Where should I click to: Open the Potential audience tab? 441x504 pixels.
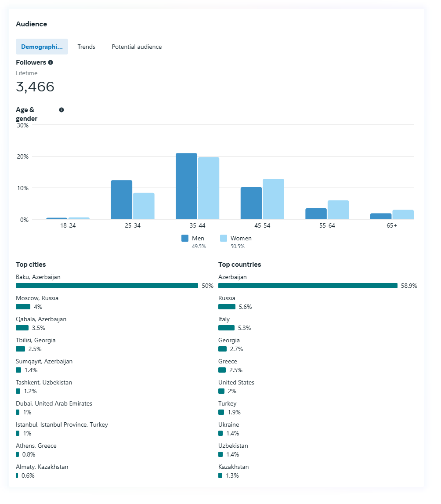tap(137, 47)
